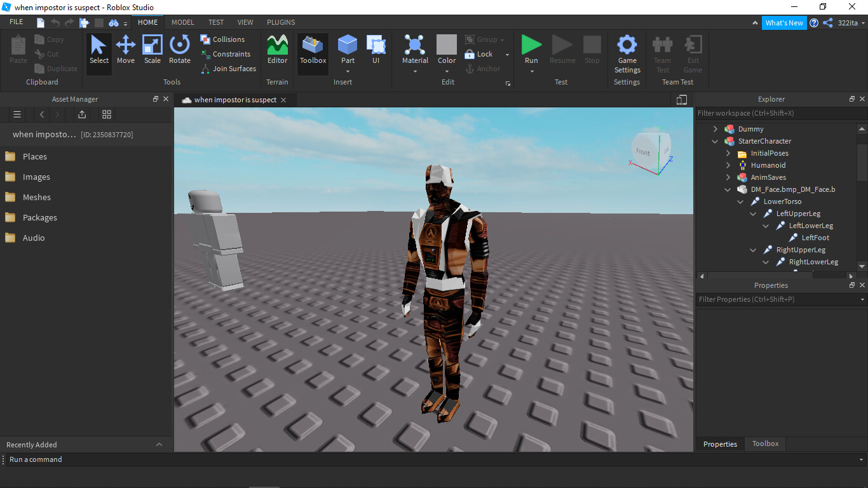Close the 'when impostor is suspect' document tab

[x=283, y=100]
